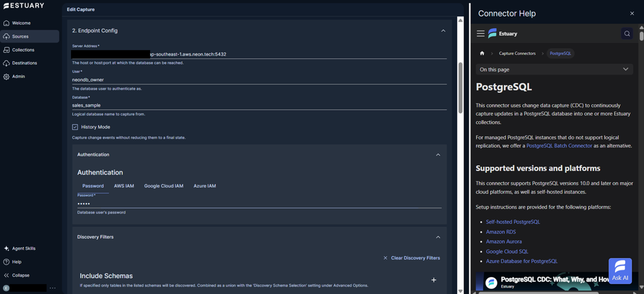644x294 pixels.
Task: Open Azure Database for PostgreSQL link
Action: coord(521,261)
